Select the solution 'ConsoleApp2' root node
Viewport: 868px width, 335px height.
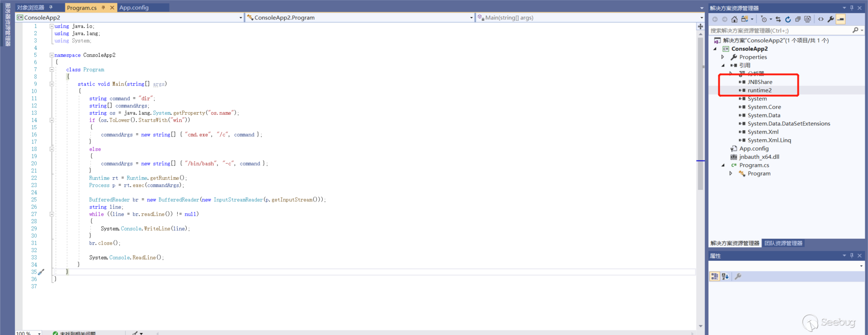(776, 40)
